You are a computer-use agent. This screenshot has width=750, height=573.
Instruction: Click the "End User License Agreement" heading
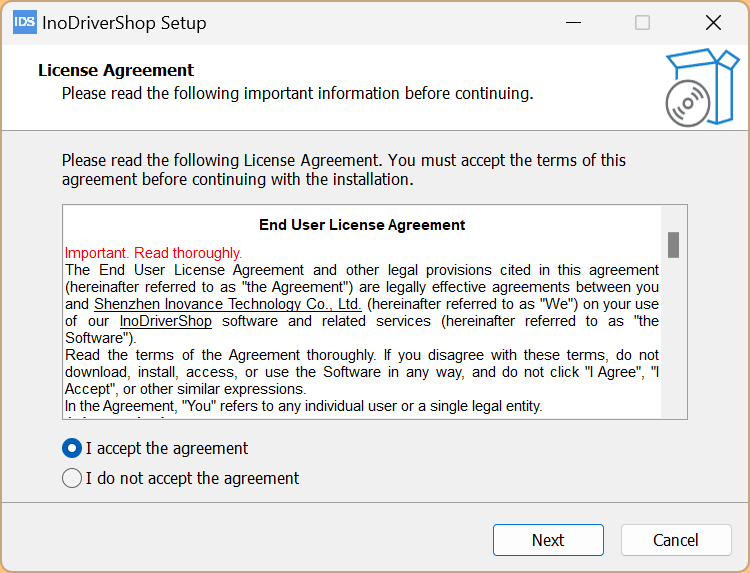(362, 225)
